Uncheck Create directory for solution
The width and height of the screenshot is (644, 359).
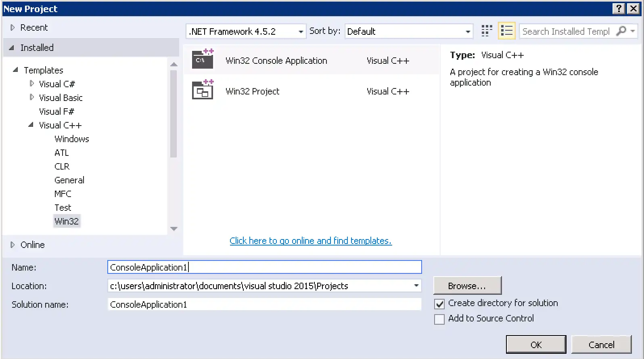tap(439, 304)
